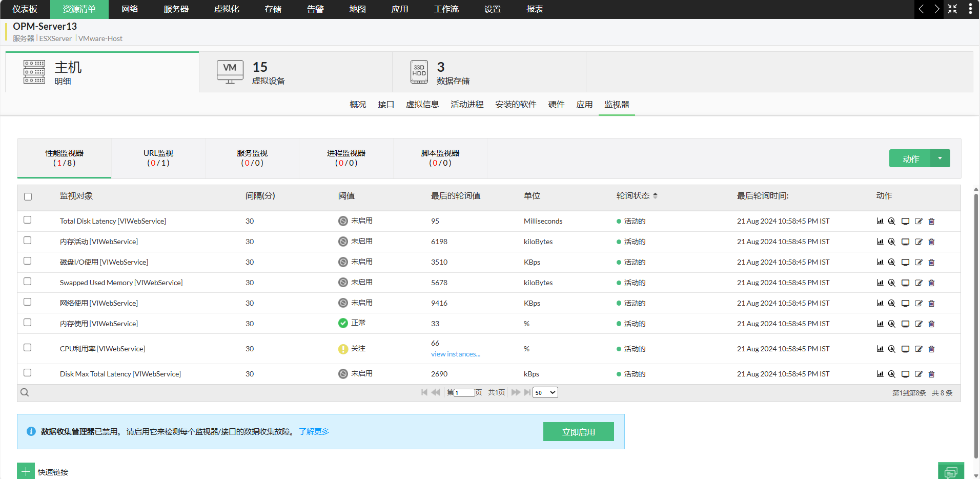This screenshot has width=980, height=479.
Task: Open bar graph for 内存活动 monitor
Action: (880, 242)
